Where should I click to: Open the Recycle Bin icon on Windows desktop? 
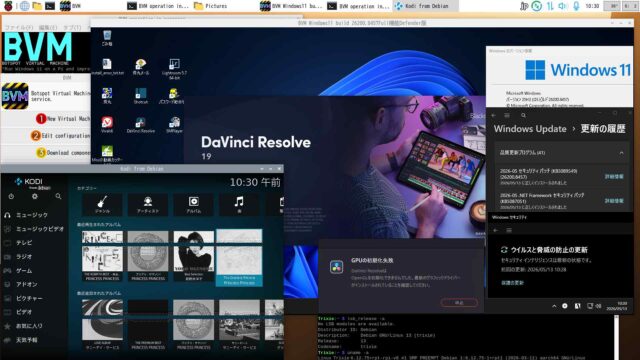[107, 38]
